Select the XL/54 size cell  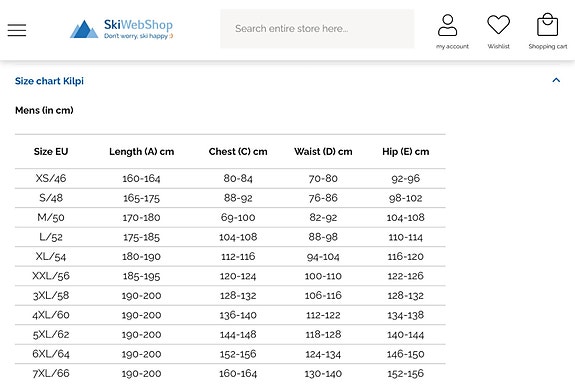pos(51,256)
